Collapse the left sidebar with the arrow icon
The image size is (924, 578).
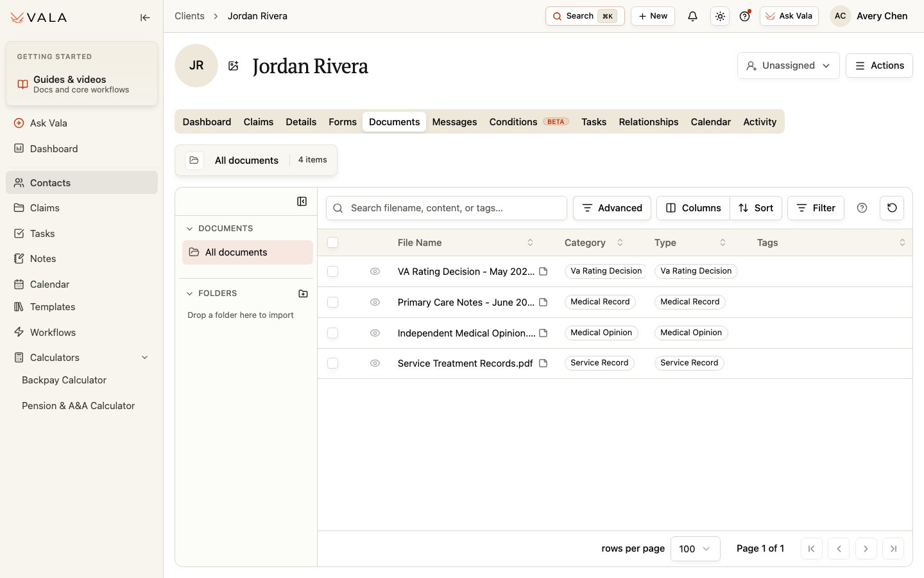145,17
